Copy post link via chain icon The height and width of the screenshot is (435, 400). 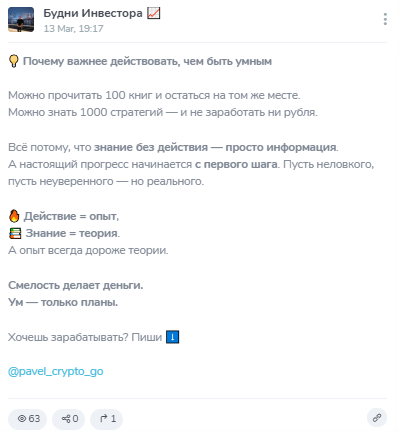point(377,417)
